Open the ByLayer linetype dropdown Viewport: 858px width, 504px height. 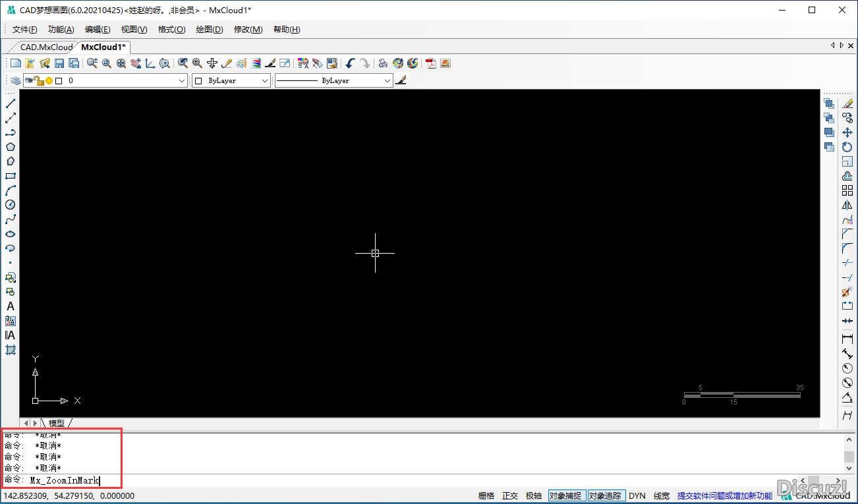(x=333, y=80)
